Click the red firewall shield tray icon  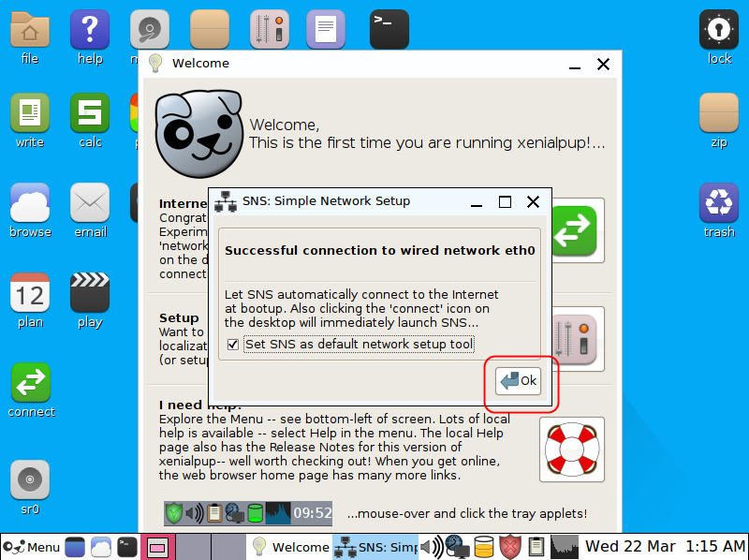point(509,547)
